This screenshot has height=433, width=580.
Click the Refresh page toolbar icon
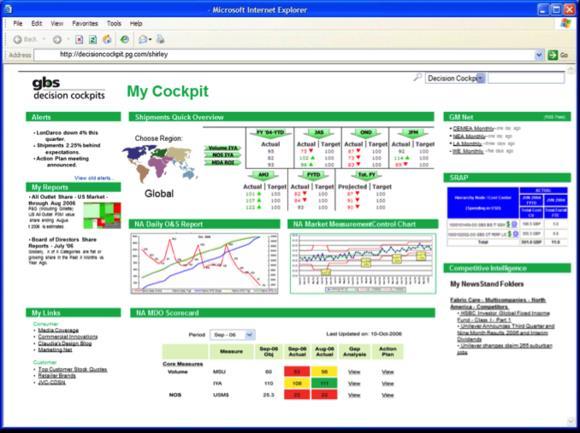(93, 40)
